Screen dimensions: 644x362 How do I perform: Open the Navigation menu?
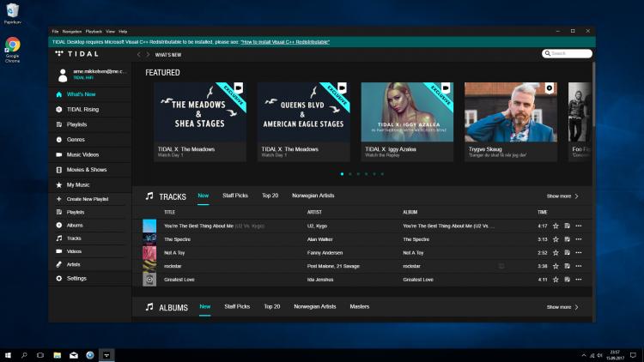click(x=72, y=32)
